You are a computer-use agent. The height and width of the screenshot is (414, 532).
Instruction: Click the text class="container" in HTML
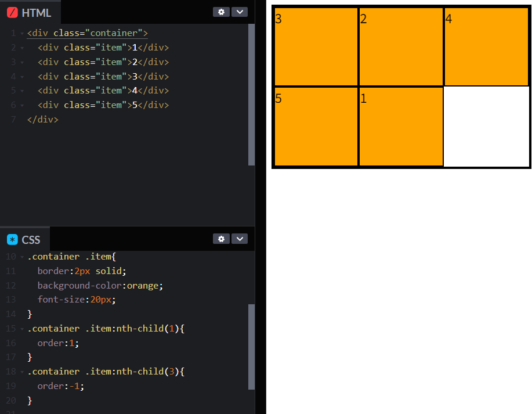pyautogui.click(x=97, y=33)
